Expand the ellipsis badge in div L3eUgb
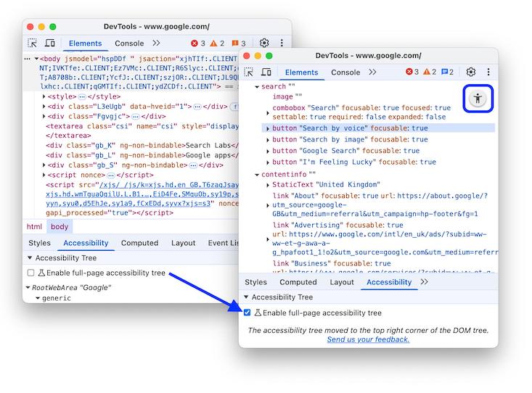 point(197,107)
